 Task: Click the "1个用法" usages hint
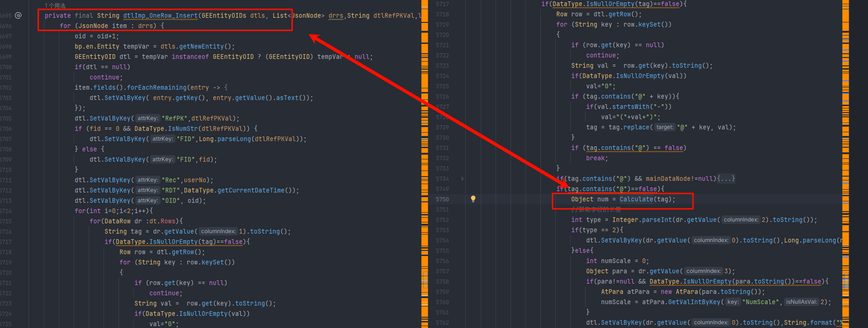point(55,6)
